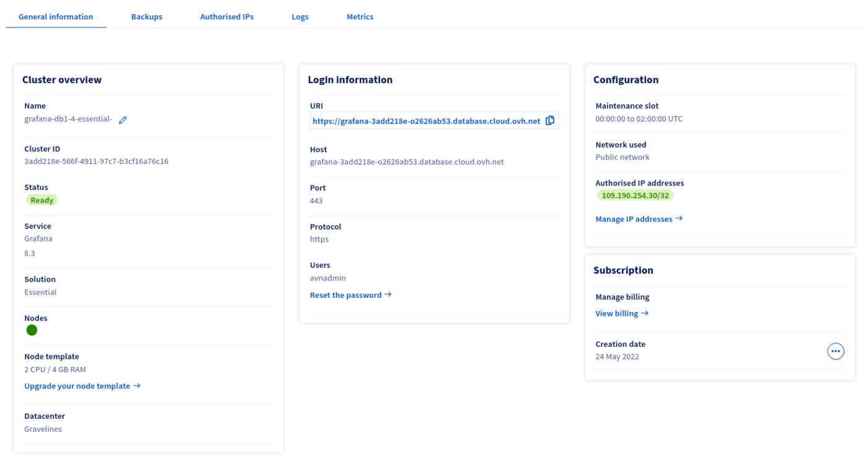Click the green node status indicator

[32, 330]
